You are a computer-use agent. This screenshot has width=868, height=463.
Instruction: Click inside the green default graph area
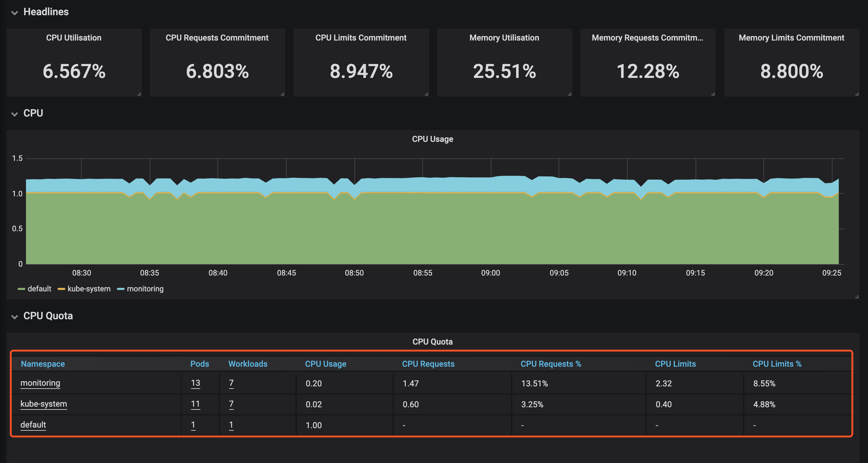click(x=432, y=229)
